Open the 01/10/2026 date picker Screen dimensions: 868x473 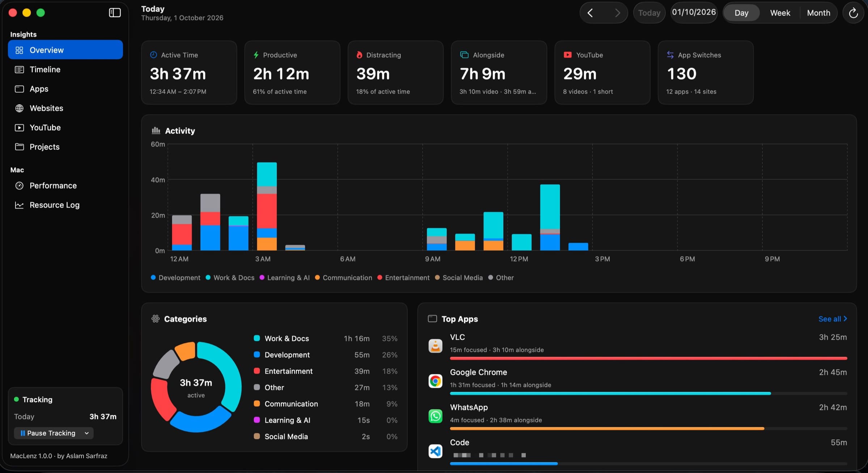point(694,12)
